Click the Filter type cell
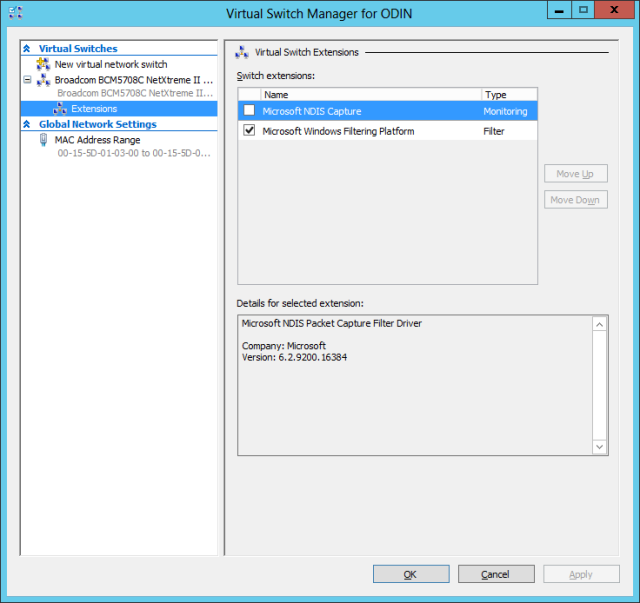The height and width of the screenshot is (603, 640). tap(494, 131)
